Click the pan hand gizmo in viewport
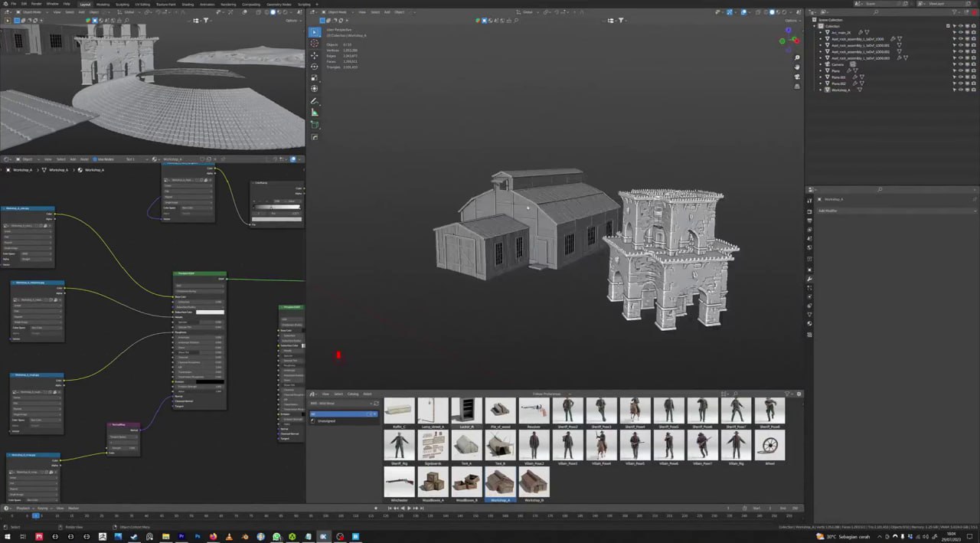The width and height of the screenshot is (980, 543). [x=797, y=67]
